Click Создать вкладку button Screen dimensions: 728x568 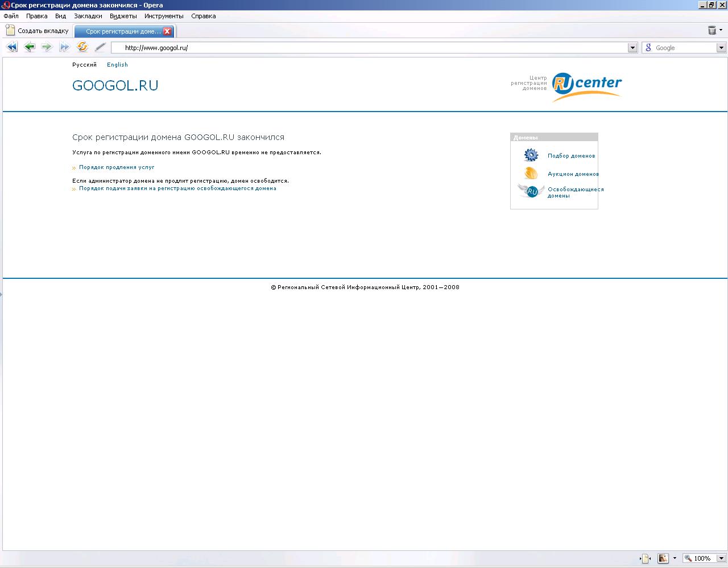click(37, 31)
